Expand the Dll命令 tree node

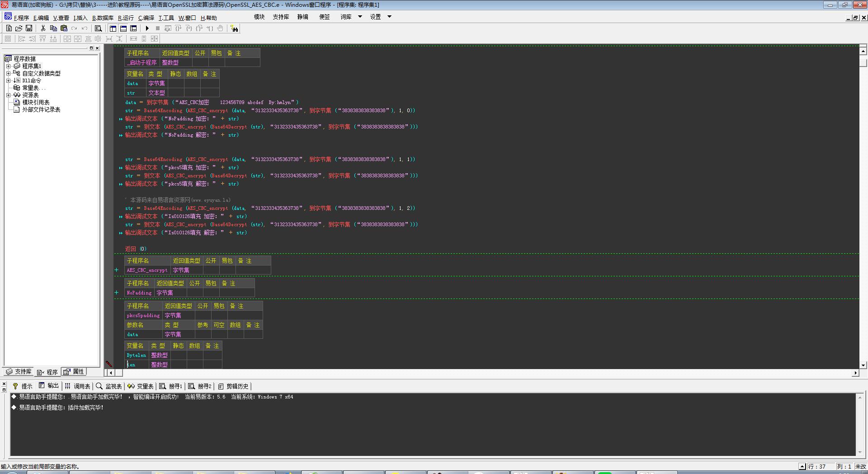(8, 81)
